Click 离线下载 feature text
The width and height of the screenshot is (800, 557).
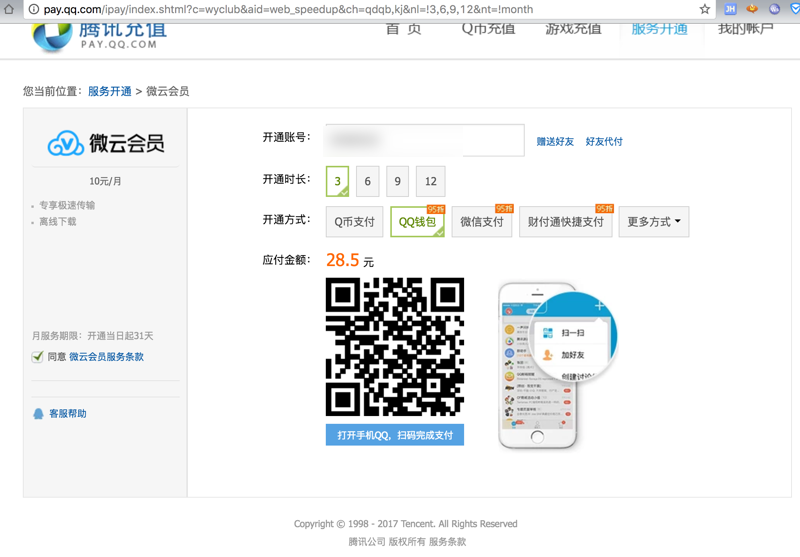pyautogui.click(x=58, y=222)
